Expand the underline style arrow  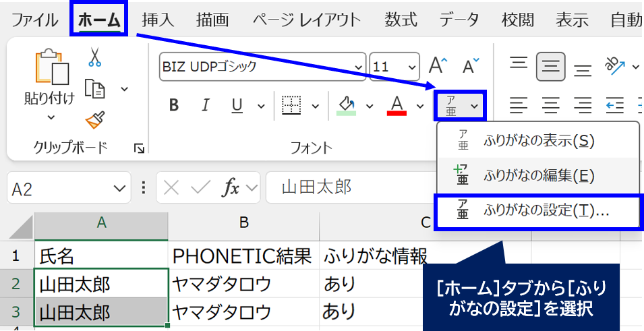click(261, 107)
